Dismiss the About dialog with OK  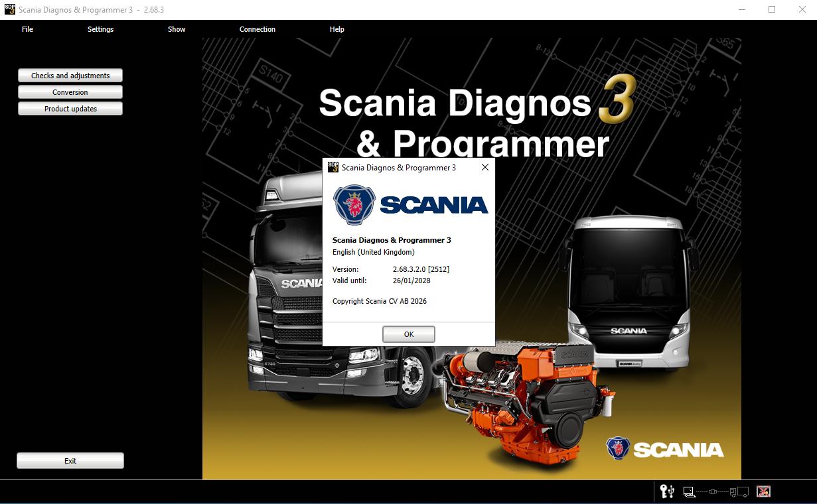point(409,334)
